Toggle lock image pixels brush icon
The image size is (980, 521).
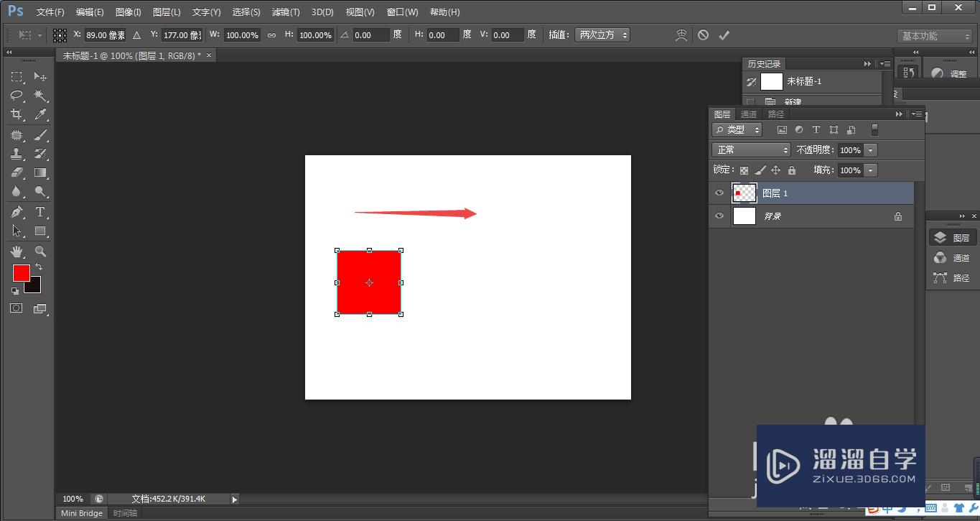[760, 170]
